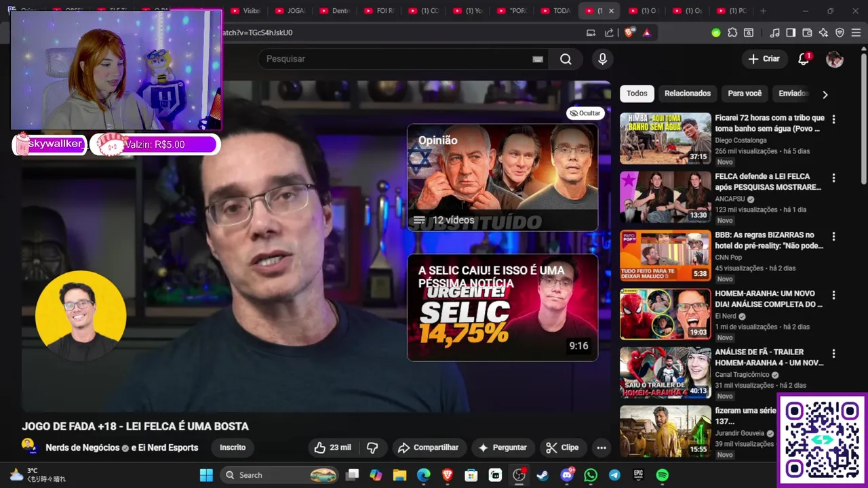Click the Clipe button

click(563, 447)
